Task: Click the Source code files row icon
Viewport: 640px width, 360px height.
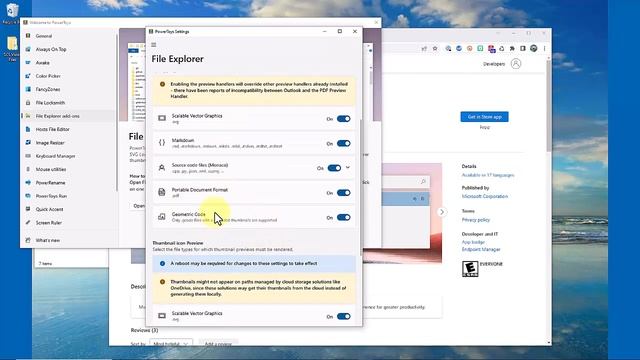Action: pos(162,168)
